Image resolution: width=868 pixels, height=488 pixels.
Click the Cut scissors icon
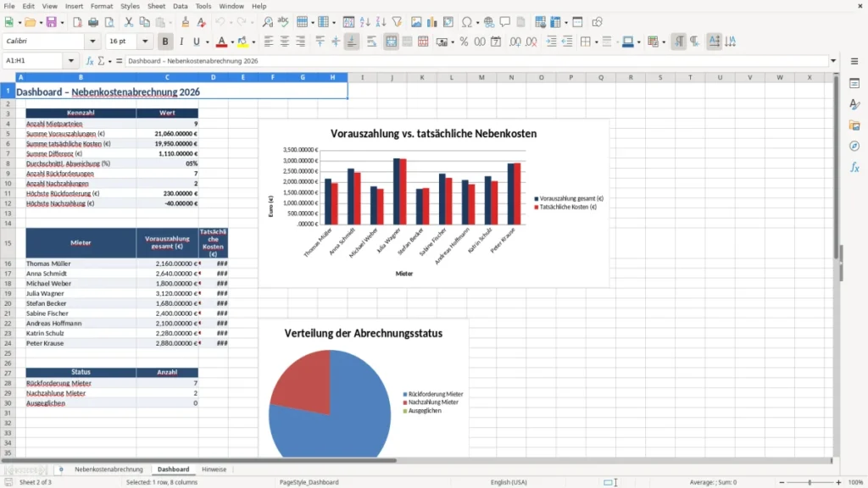(x=129, y=22)
